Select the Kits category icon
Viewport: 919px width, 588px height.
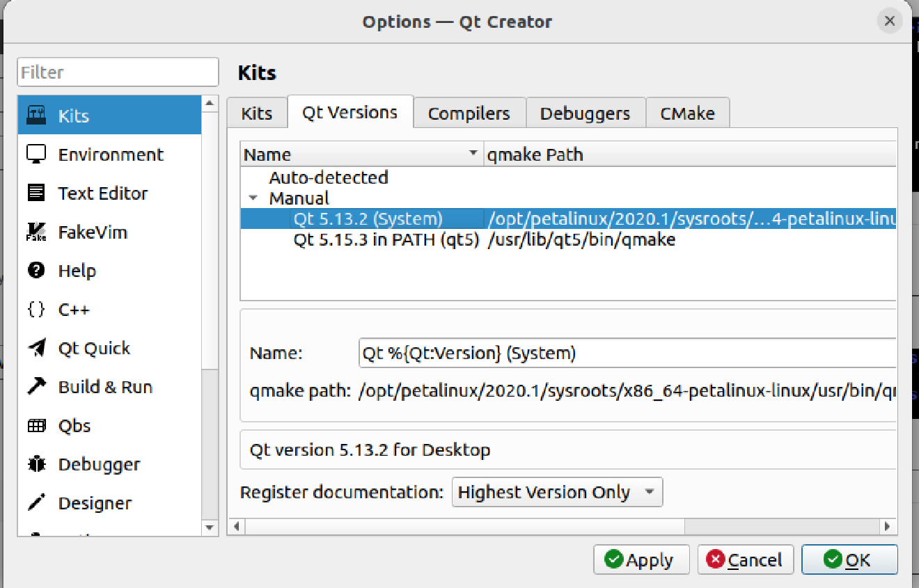[36, 115]
